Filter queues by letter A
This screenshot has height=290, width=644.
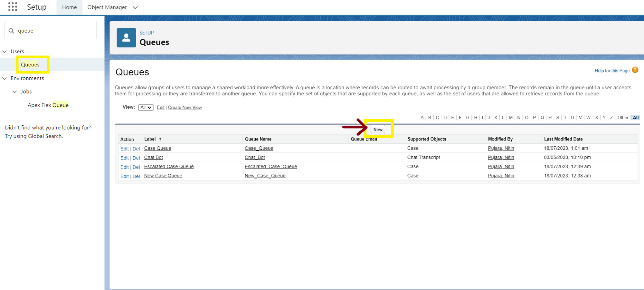tap(422, 118)
